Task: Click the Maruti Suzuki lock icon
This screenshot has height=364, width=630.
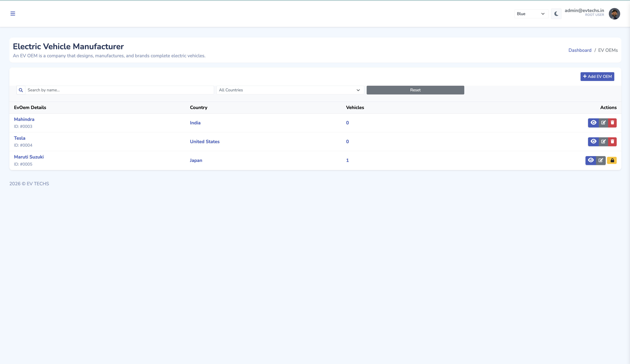Action: (612, 160)
